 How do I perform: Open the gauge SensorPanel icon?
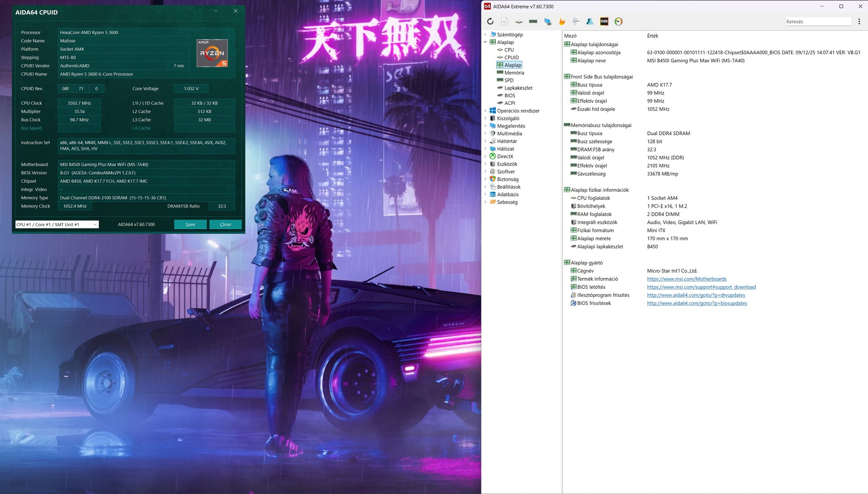pyautogui.click(x=618, y=21)
